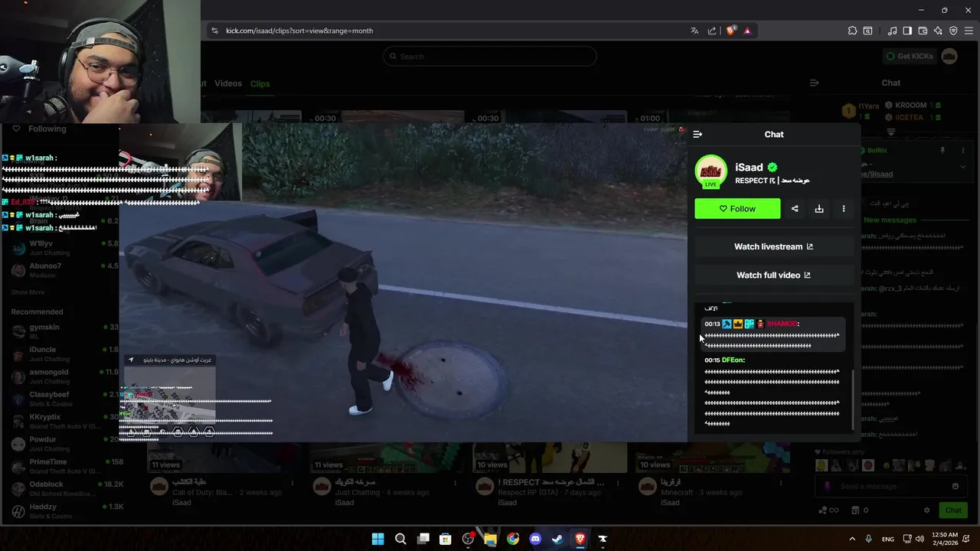Open iSaad channel avatar with LIVE badge

coord(711,172)
